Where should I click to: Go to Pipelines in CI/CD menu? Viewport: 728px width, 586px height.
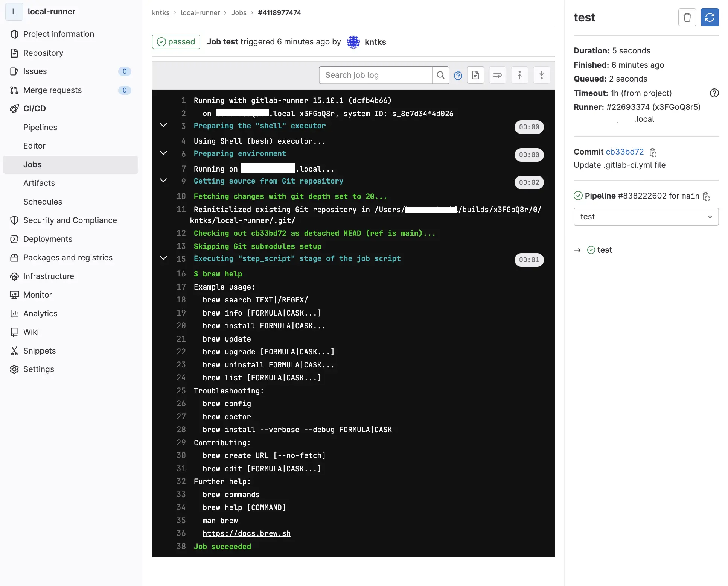[40, 127]
